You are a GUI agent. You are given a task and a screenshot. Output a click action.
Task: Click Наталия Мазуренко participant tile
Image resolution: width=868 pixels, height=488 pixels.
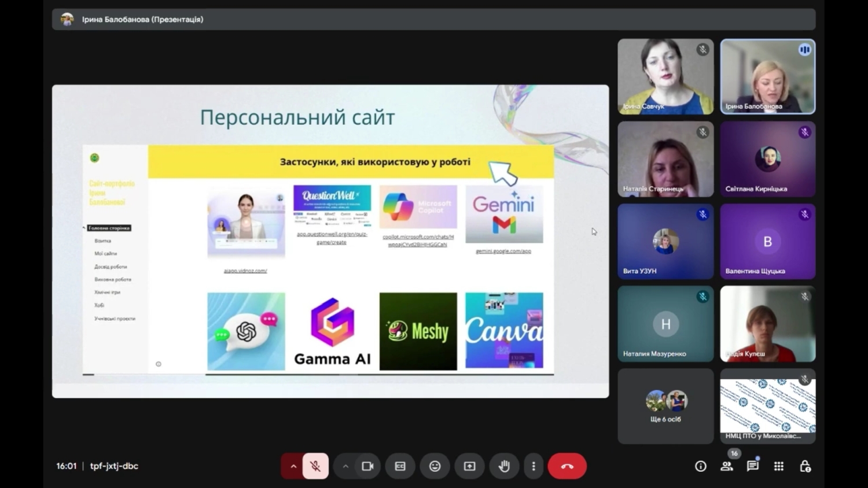coord(665,324)
